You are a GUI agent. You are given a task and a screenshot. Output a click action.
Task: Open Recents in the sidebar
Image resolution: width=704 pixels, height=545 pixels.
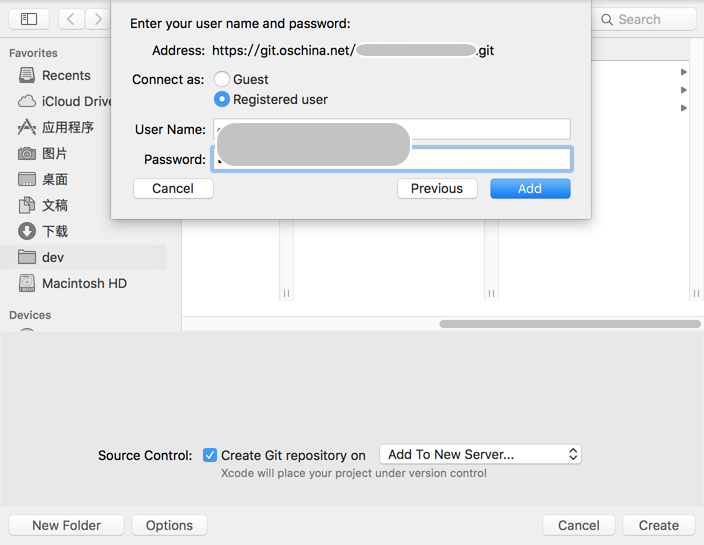coord(66,76)
